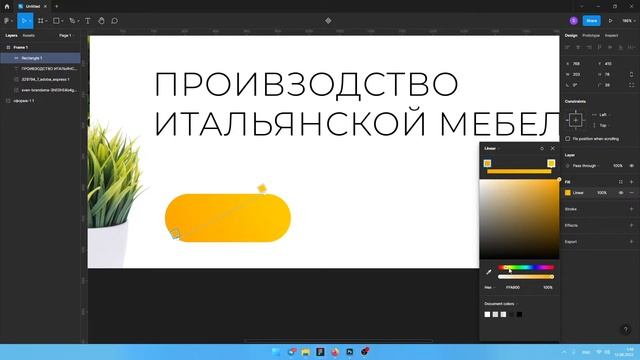
Task: Select left gradient color stop
Action: click(x=487, y=163)
